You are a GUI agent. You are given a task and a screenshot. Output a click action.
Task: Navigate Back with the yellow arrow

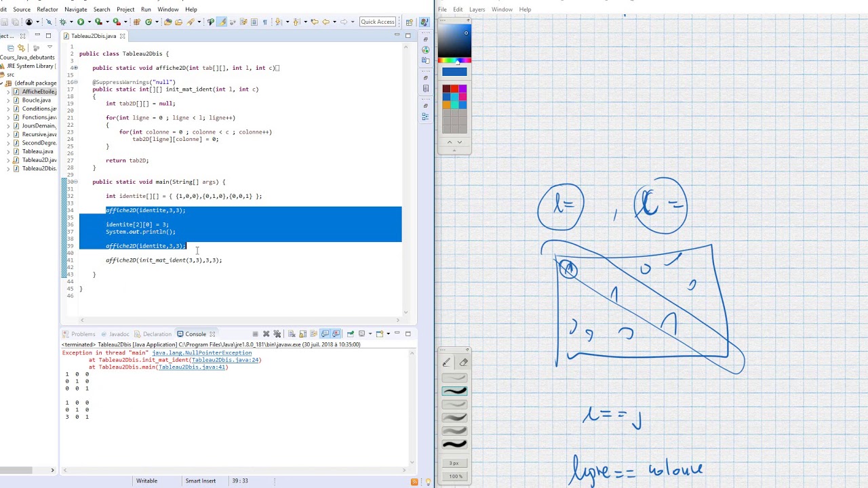[x=326, y=22]
